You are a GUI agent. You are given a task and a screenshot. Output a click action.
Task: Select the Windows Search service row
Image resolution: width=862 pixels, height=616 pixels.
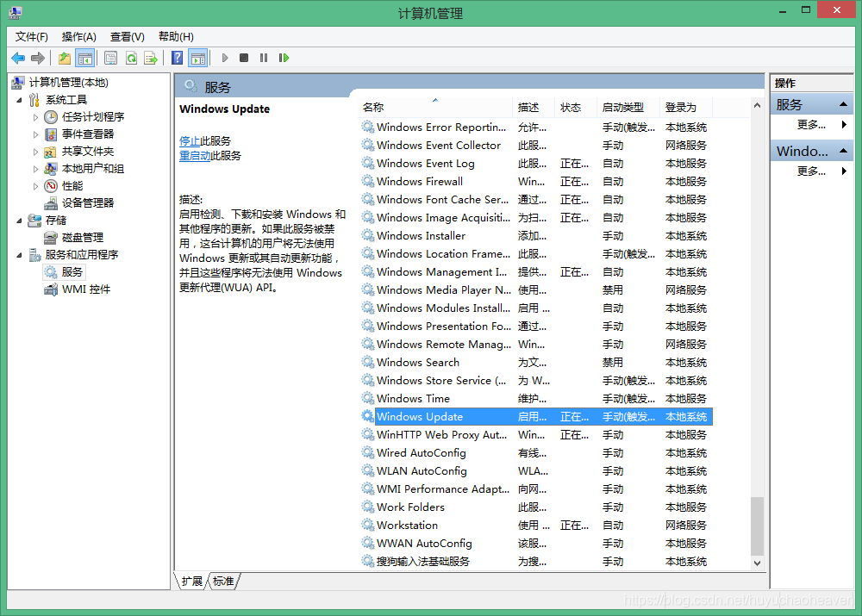(x=536, y=362)
